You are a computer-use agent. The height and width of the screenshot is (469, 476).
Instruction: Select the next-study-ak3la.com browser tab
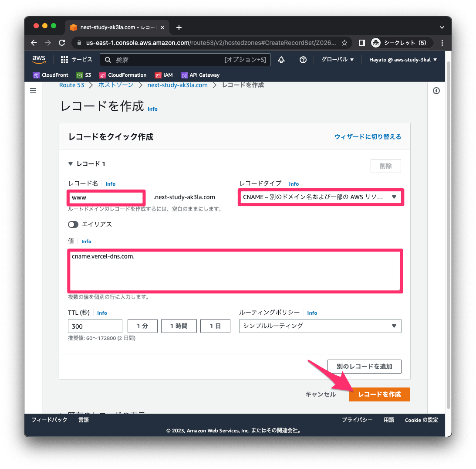(x=117, y=27)
